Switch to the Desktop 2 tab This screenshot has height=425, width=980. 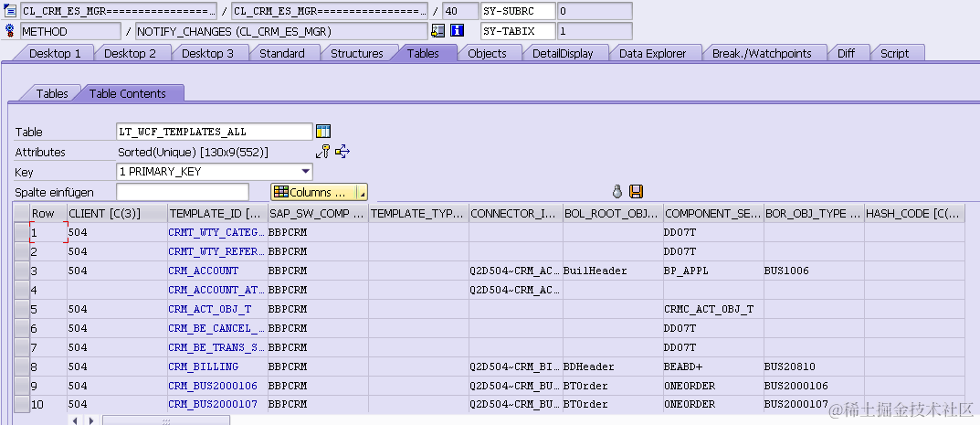(130, 53)
